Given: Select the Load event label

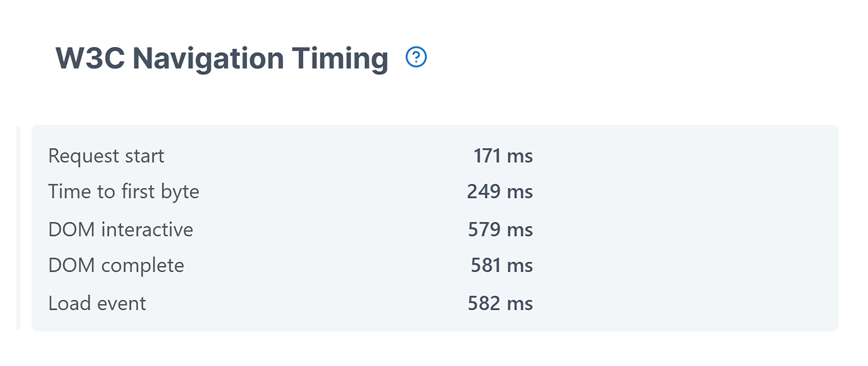Looking at the screenshot, I should click(x=97, y=303).
